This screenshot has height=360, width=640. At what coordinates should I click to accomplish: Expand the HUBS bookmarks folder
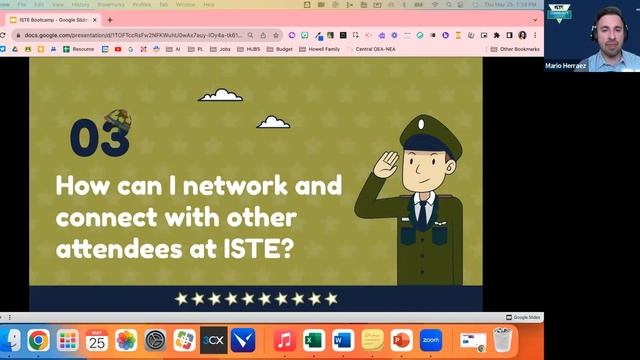249,49
